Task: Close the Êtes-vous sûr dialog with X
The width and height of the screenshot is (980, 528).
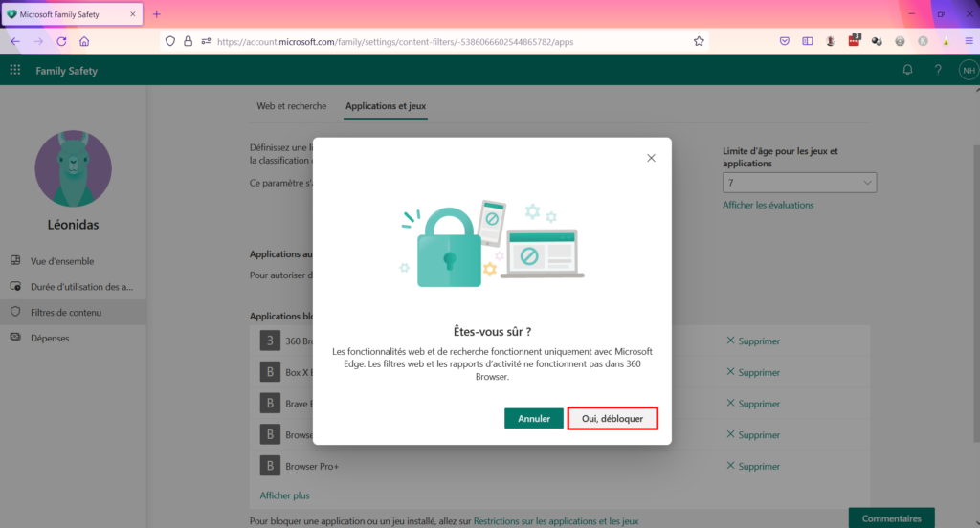Action: 651,158
